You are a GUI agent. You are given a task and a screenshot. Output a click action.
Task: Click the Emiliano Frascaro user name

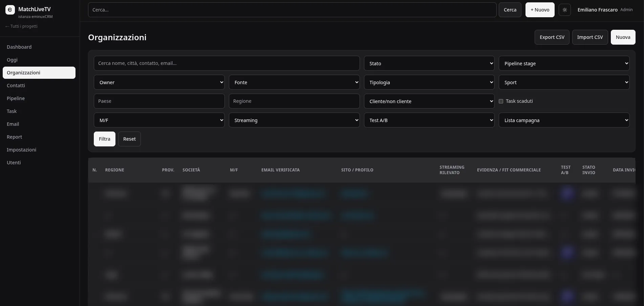597,10
